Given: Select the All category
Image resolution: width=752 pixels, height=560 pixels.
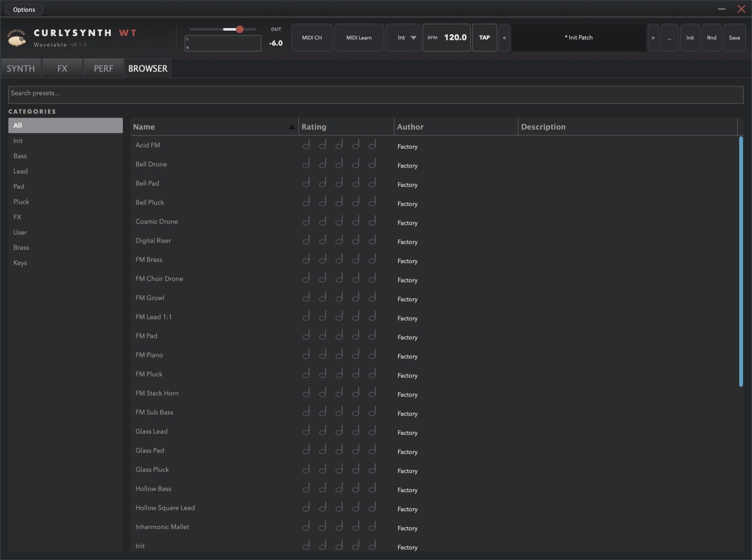Looking at the screenshot, I should (65, 126).
